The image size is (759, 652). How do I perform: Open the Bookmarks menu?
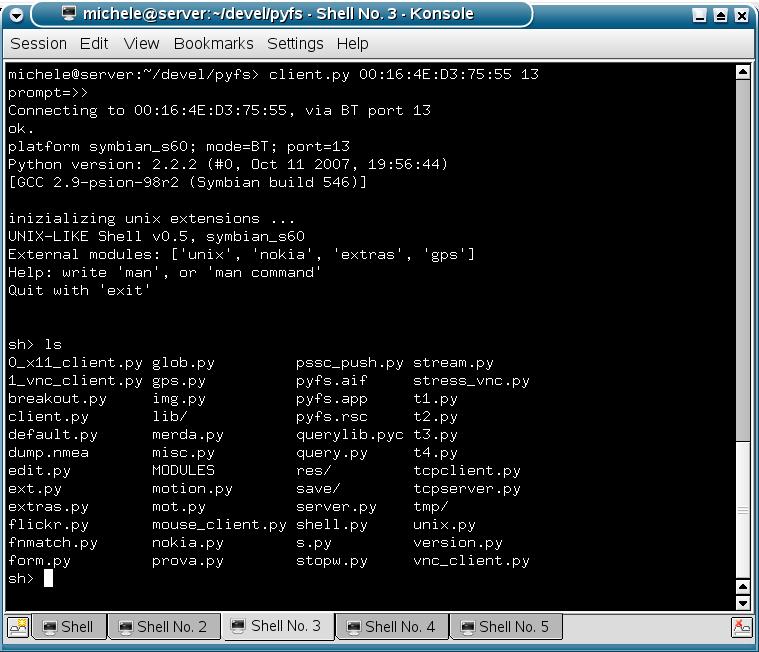point(213,44)
